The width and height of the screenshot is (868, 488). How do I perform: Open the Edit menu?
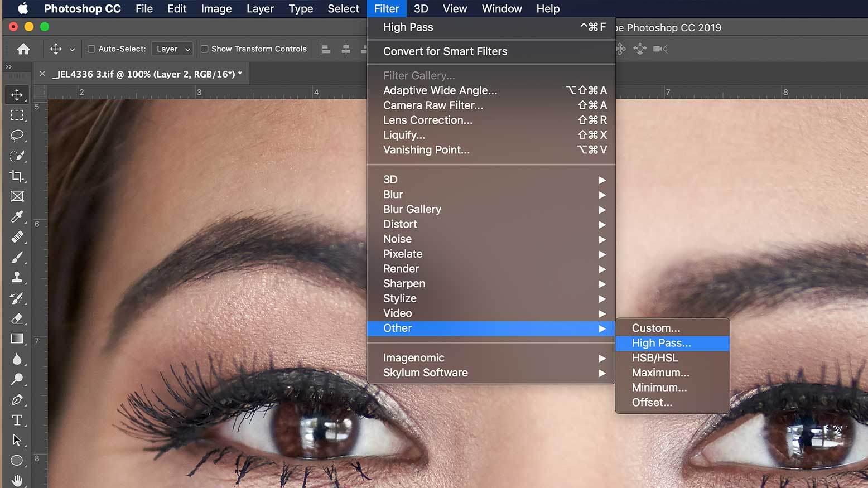click(x=177, y=8)
